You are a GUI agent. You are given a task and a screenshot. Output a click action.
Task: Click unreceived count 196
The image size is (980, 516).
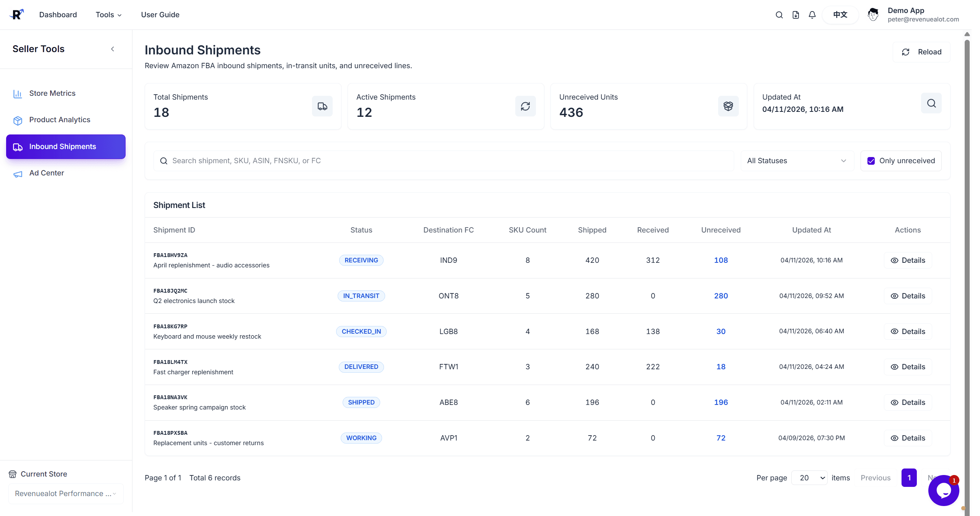click(721, 403)
